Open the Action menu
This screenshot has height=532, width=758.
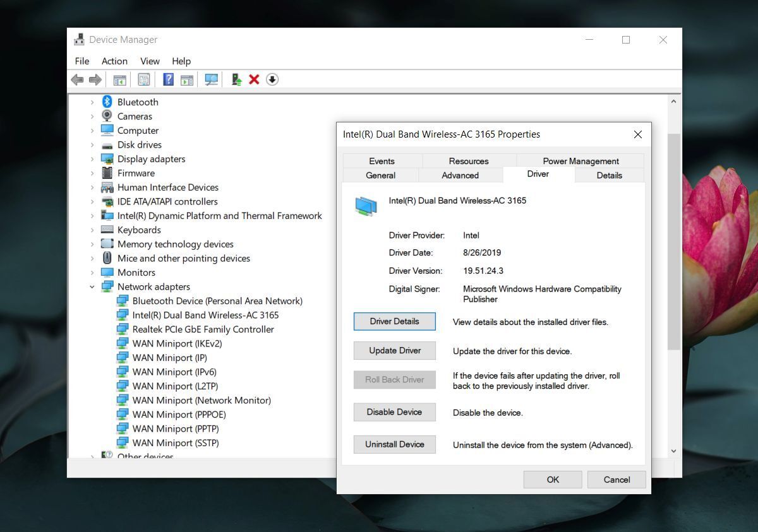[x=114, y=61]
